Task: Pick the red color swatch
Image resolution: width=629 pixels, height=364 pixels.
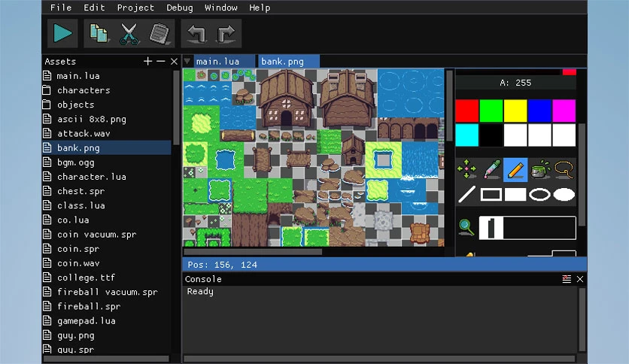Action: coord(467,111)
